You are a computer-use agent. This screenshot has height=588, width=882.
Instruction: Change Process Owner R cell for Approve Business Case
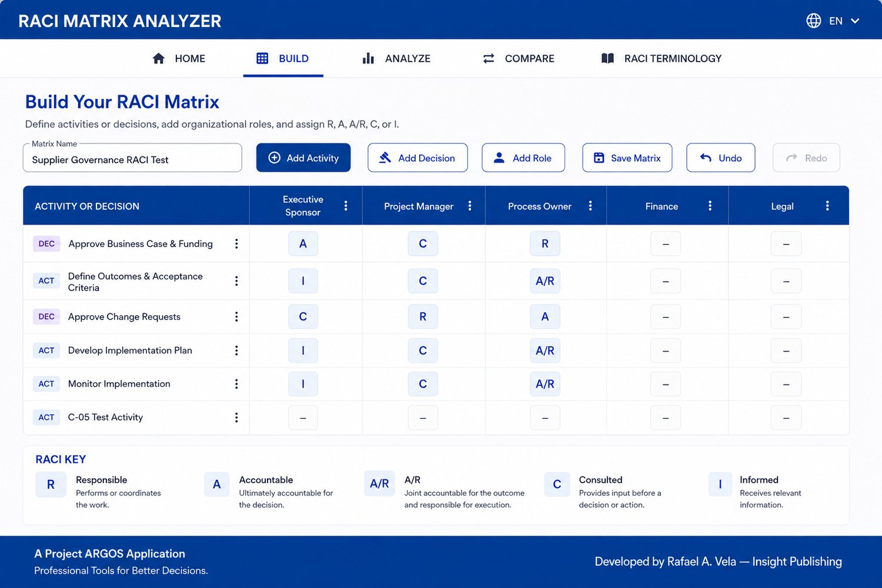coord(545,243)
